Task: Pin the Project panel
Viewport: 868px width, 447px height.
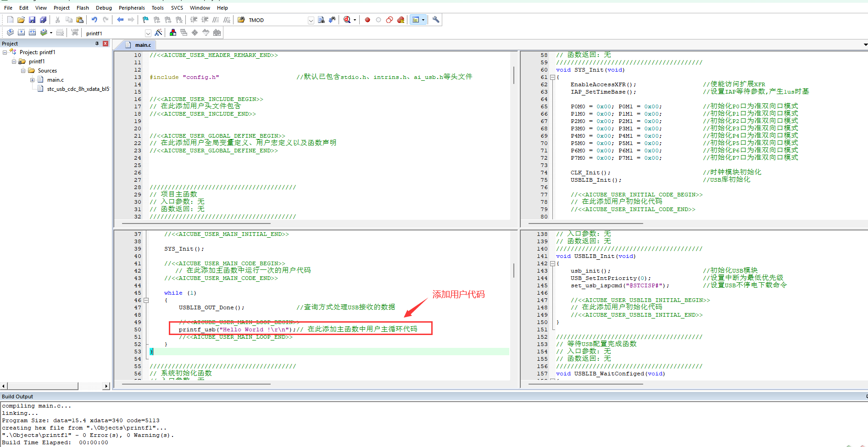Action: pos(97,44)
